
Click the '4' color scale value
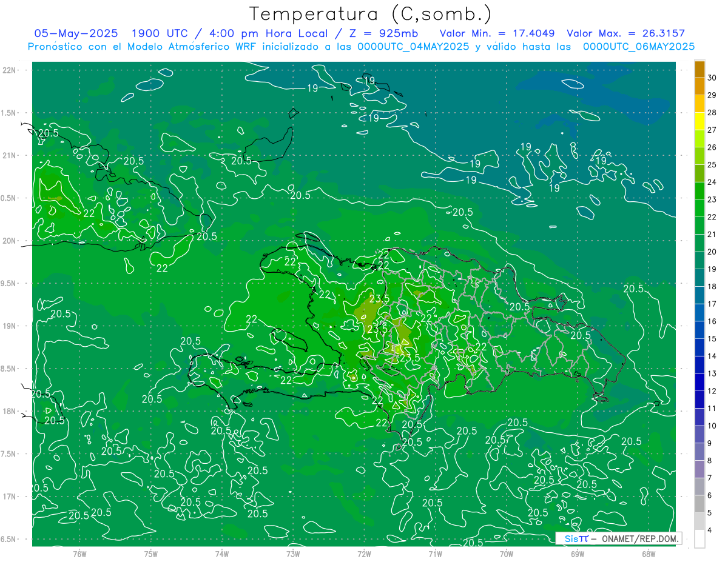coord(710,530)
